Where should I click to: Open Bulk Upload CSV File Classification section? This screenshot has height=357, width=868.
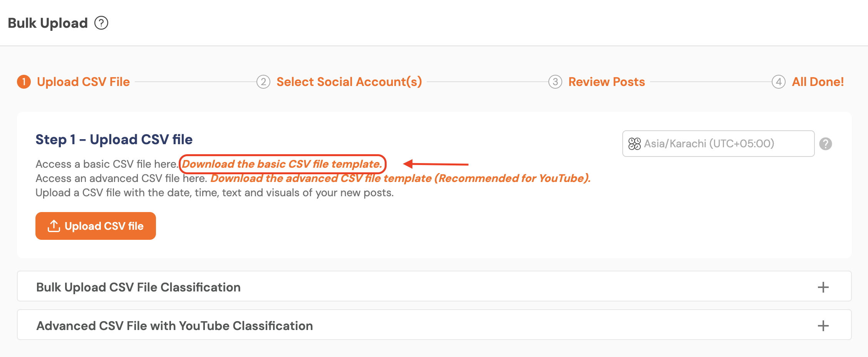coord(139,287)
